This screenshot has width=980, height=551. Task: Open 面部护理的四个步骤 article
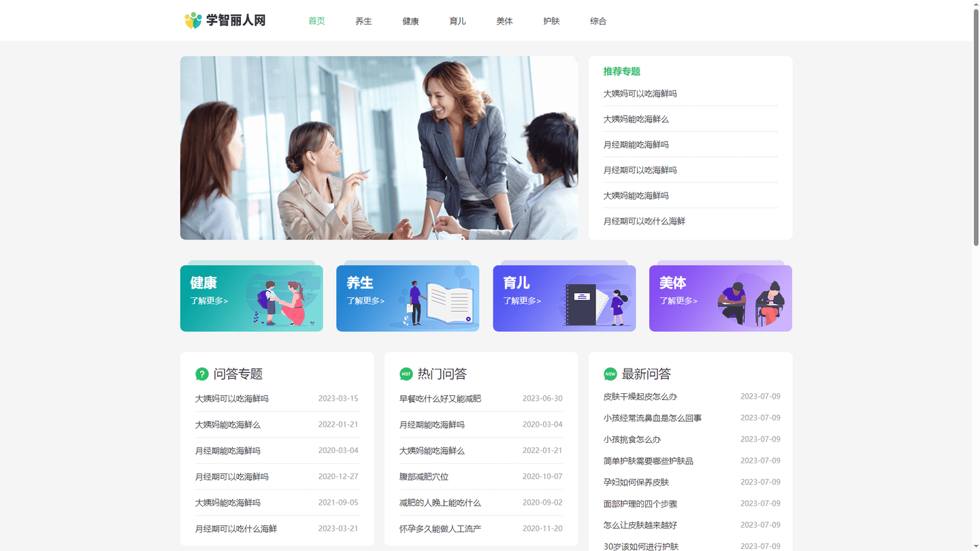point(640,504)
